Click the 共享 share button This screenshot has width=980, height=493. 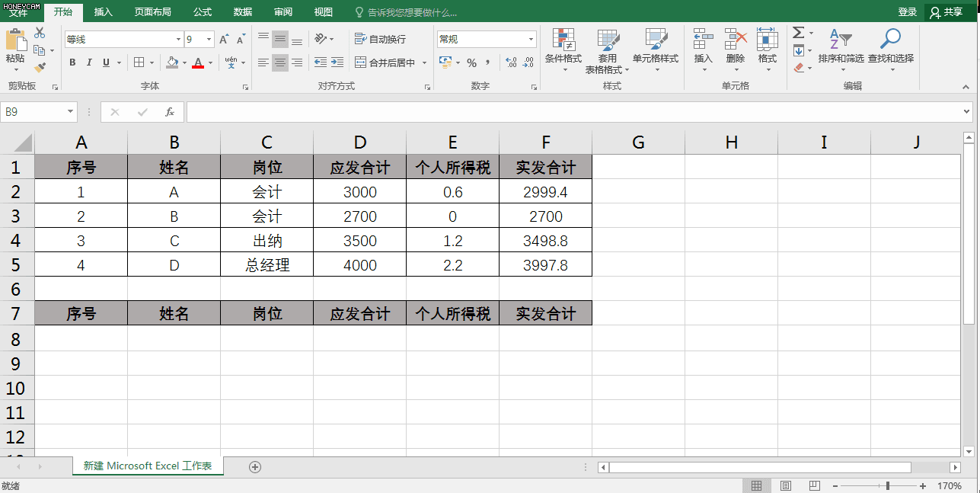[947, 12]
